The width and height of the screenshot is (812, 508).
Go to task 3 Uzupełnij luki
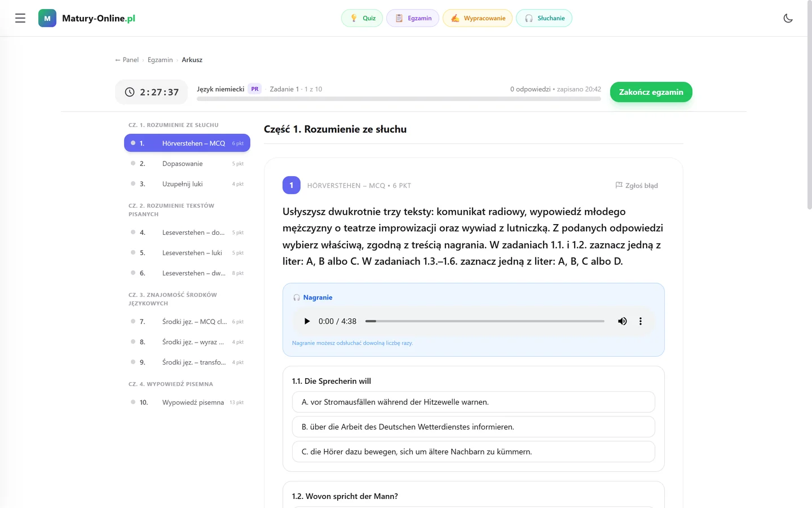[x=187, y=184]
